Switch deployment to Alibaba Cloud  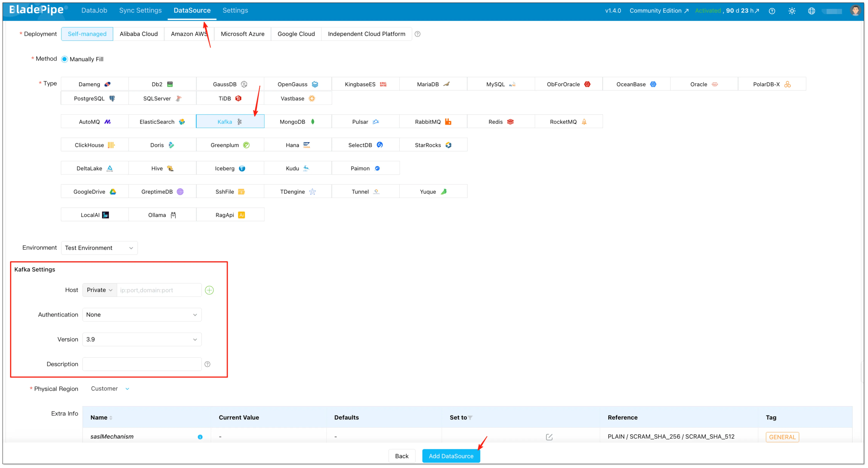coord(138,34)
